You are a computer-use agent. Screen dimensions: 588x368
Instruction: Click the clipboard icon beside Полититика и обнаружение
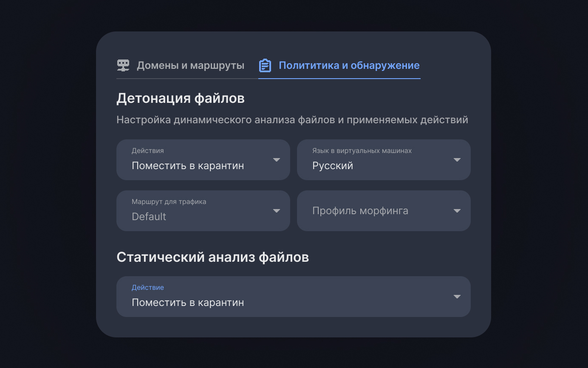(x=265, y=65)
